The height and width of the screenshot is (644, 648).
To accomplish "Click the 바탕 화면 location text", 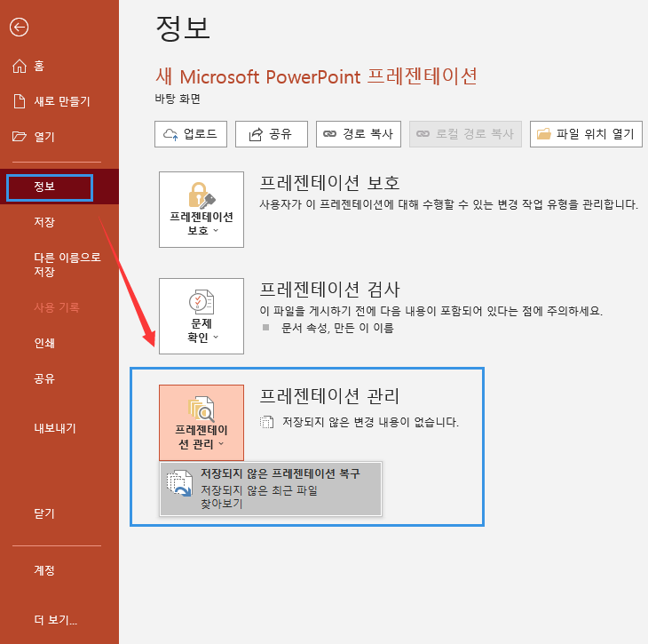I will click(178, 99).
